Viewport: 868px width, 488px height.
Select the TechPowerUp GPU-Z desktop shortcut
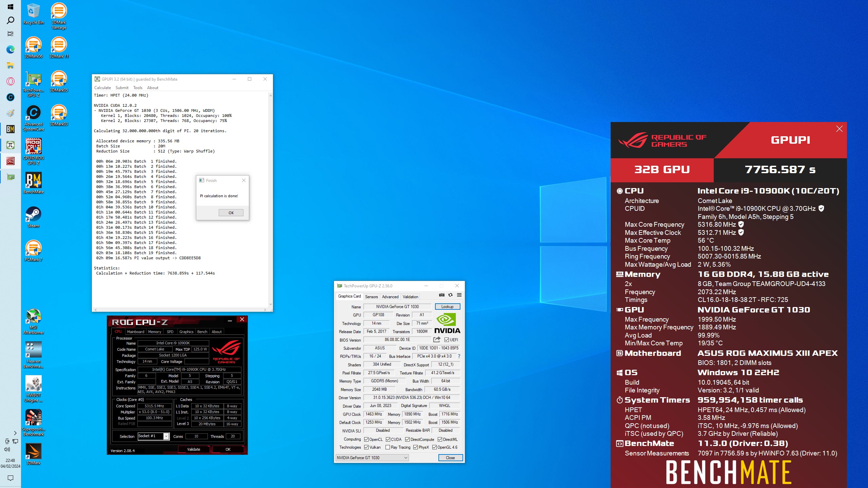pos(34,84)
